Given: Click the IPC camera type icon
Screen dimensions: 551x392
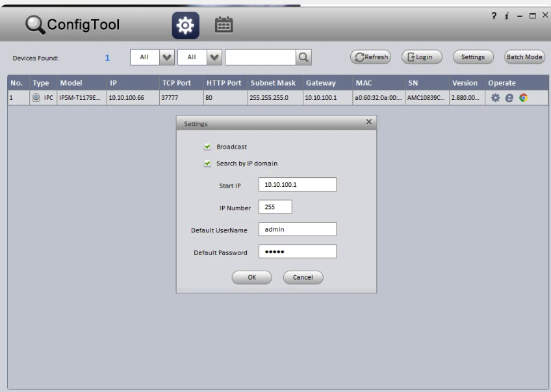Looking at the screenshot, I should click(36, 97).
